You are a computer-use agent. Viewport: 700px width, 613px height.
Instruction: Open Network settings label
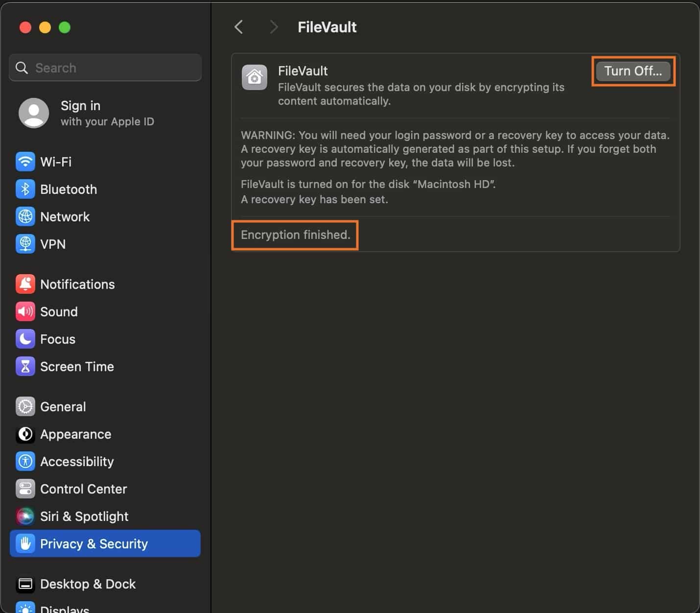(x=65, y=216)
